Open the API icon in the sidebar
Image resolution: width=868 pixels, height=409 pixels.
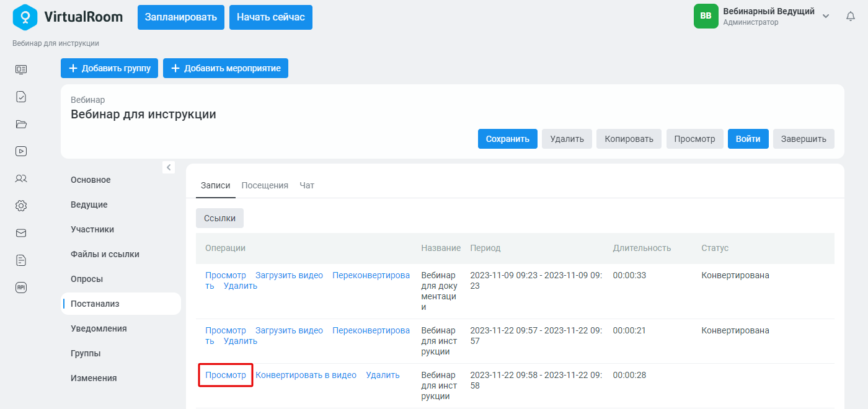tap(21, 288)
